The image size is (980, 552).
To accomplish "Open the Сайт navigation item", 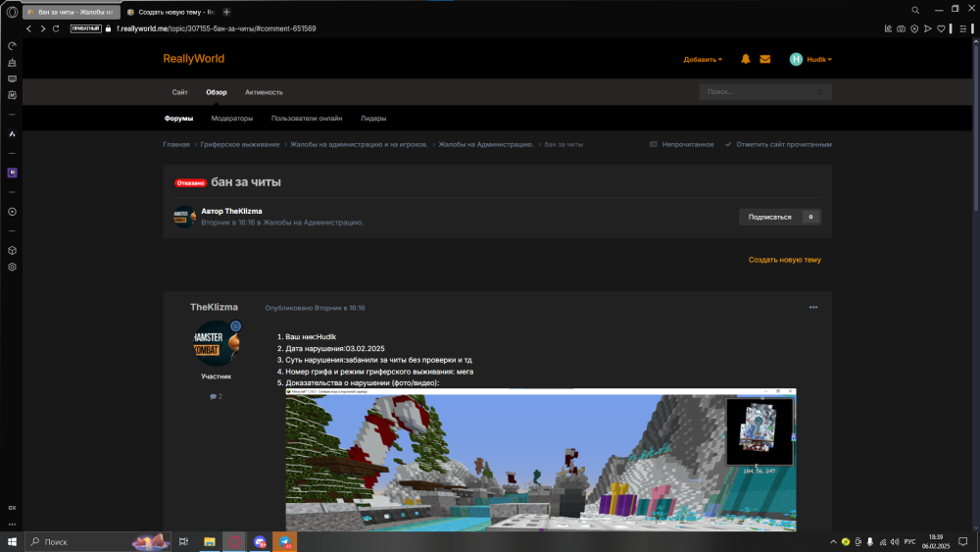I will (180, 92).
